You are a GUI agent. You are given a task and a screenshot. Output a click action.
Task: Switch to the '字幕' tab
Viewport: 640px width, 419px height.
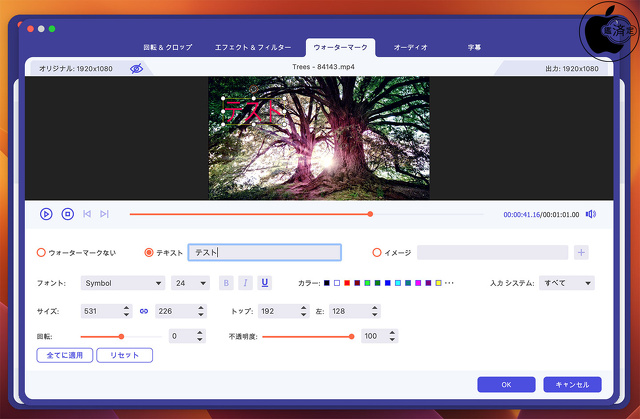[x=474, y=47]
